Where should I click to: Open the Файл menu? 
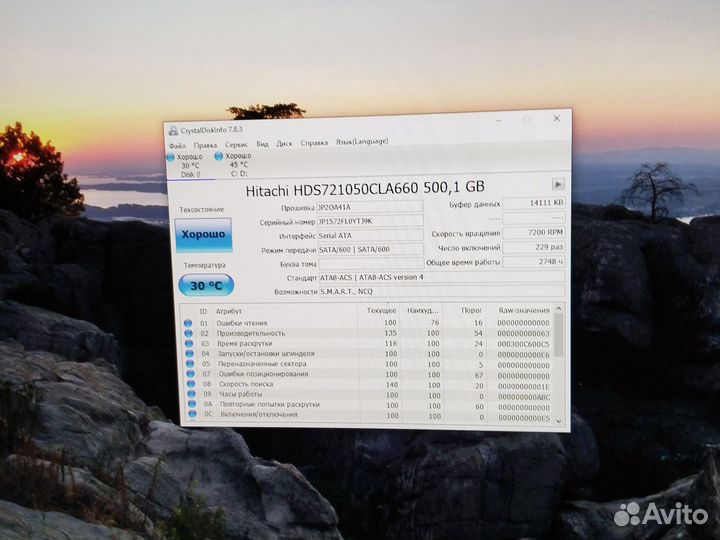coord(177,146)
